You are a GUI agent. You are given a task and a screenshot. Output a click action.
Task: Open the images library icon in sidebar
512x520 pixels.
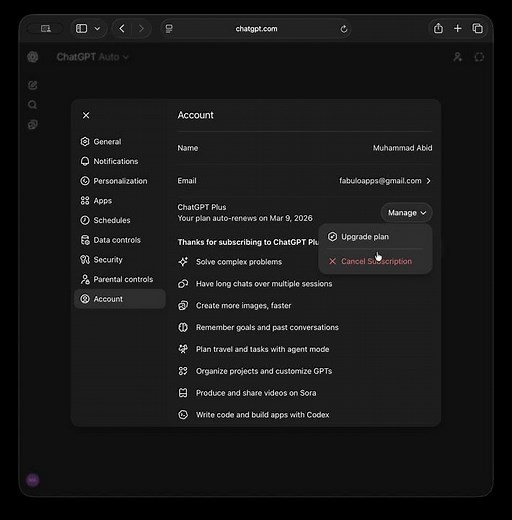tap(33, 125)
